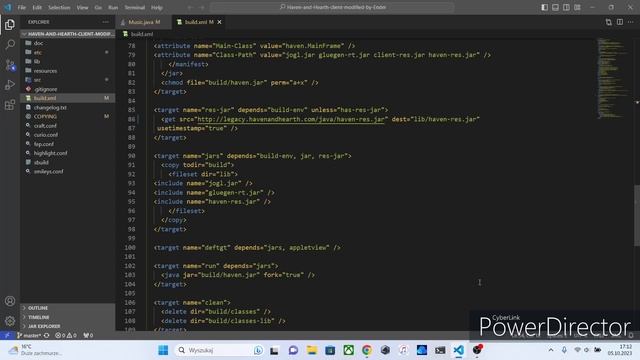
Task: Toggle the secondary side bar
Action: tap(566, 7)
